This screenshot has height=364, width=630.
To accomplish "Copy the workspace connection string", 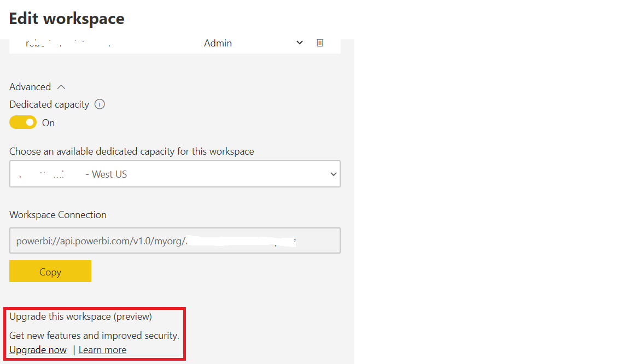I will 50,271.
